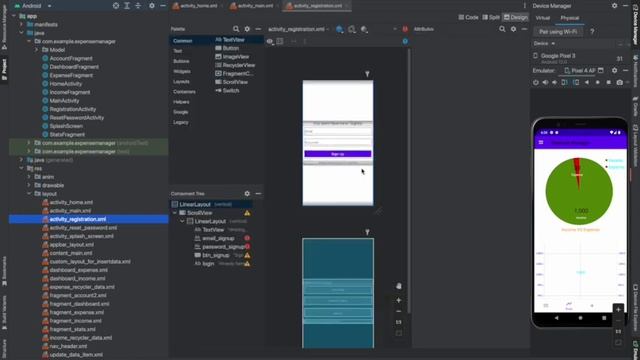Take an emulator screenshot with camera icon
This screenshot has height=360, width=640.
click(620, 82)
